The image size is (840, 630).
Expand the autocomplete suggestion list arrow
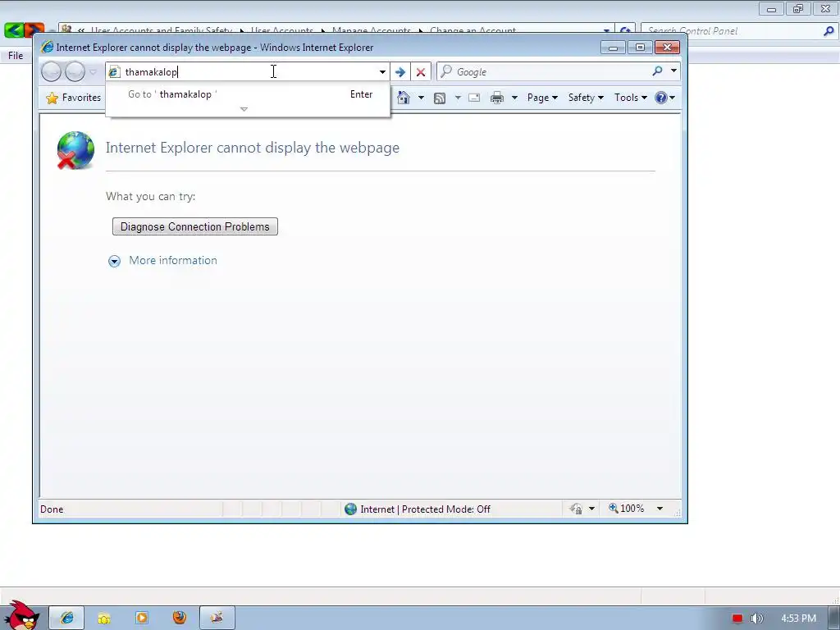click(244, 109)
